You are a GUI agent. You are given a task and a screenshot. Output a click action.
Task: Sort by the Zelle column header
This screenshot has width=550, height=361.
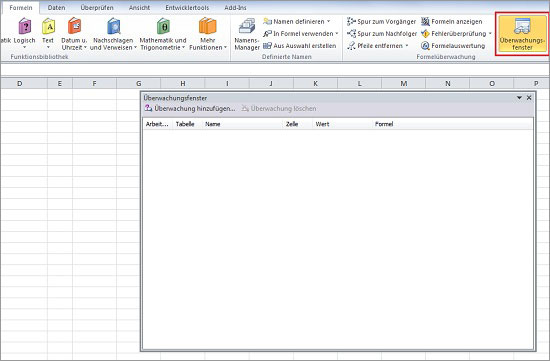pos(298,124)
